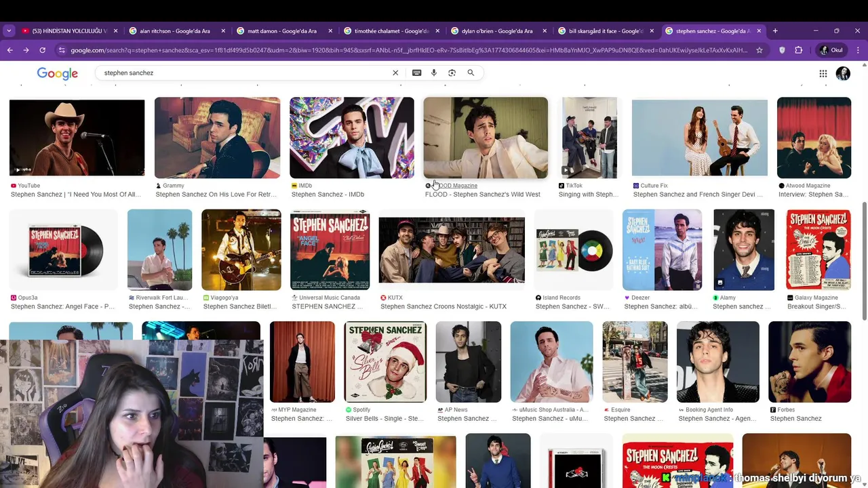Bookmark this page with the star
The width and height of the screenshot is (868, 488).
[759, 50]
